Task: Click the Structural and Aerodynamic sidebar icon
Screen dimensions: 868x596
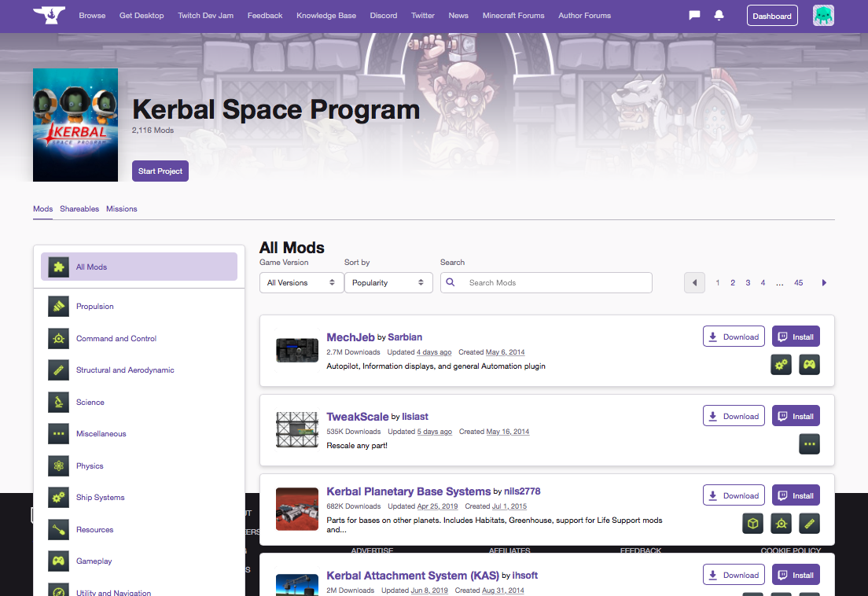Action: [59, 370]
